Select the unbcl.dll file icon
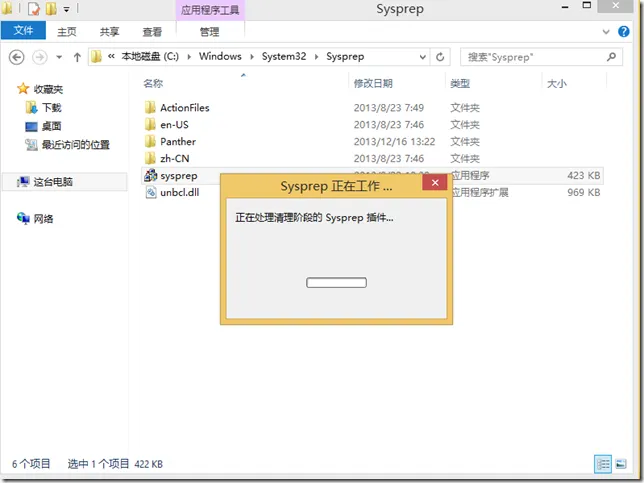 tap(151, 192)
